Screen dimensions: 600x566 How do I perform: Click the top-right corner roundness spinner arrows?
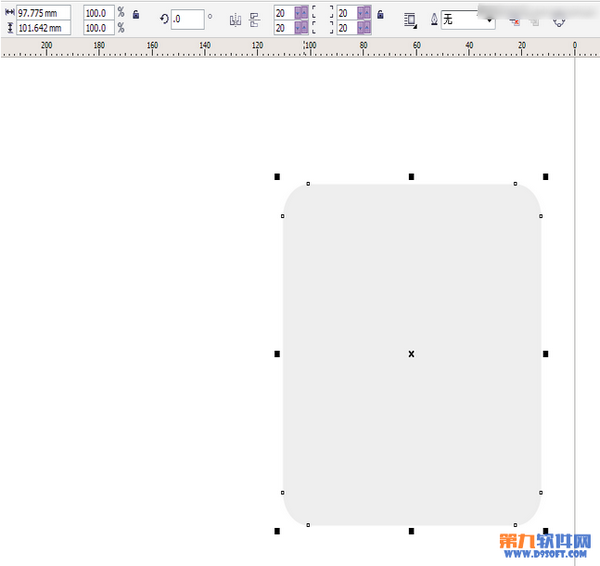click(364, 13)
